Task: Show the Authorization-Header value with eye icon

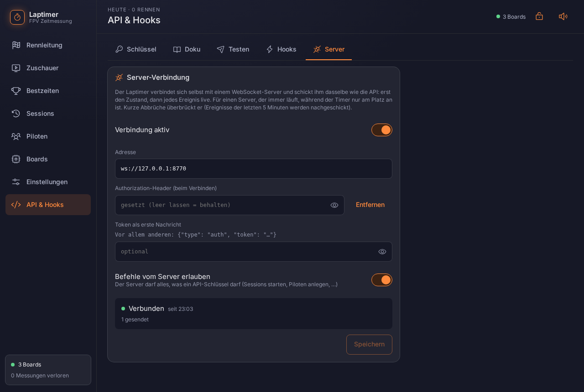Action: pos(334,205)
